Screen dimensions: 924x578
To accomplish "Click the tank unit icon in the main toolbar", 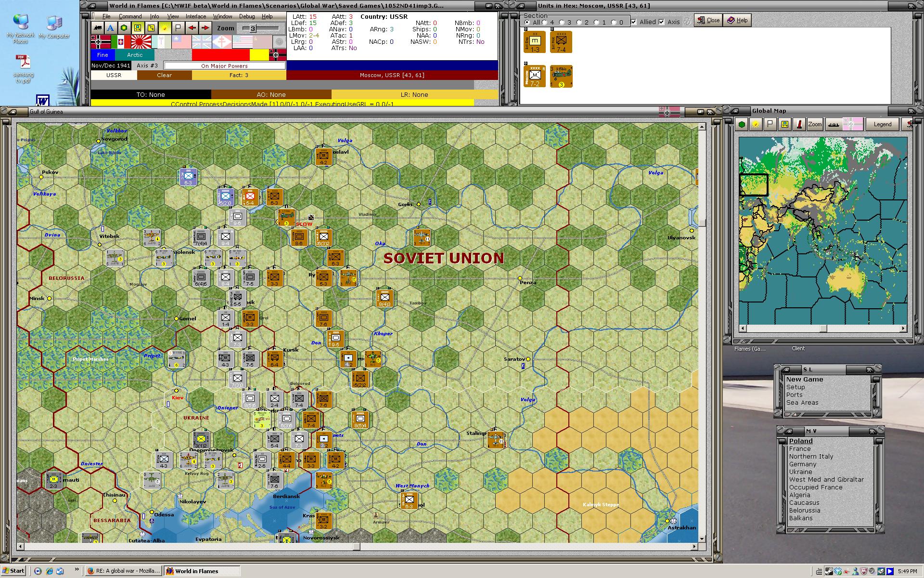I will [98, 28].
